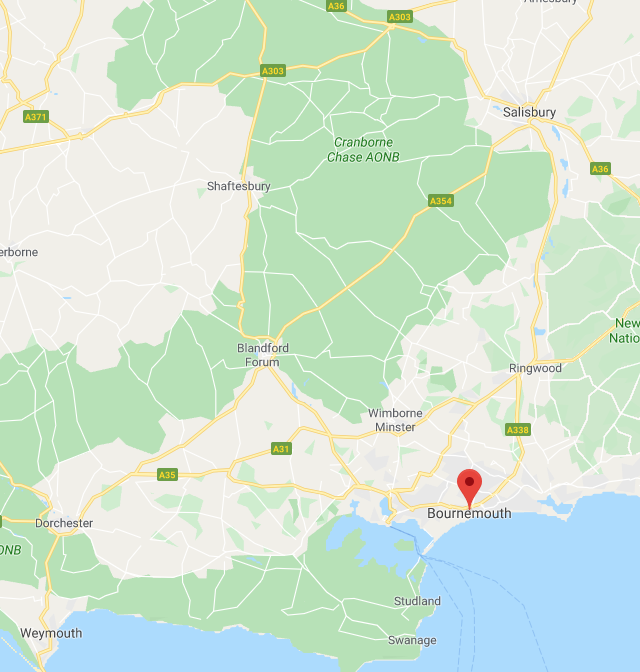Click the A35 road shield

[167, 474]
